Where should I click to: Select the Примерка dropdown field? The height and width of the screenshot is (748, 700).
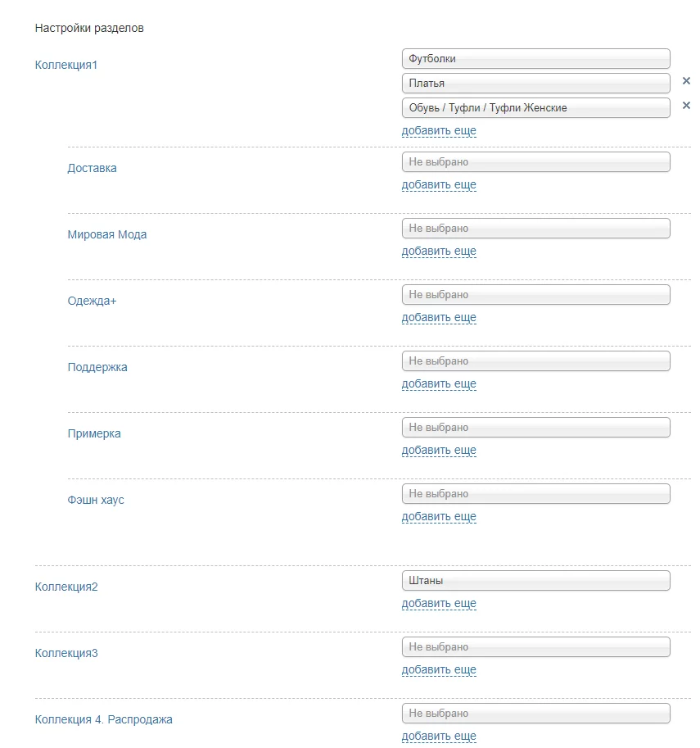[535, 428]
